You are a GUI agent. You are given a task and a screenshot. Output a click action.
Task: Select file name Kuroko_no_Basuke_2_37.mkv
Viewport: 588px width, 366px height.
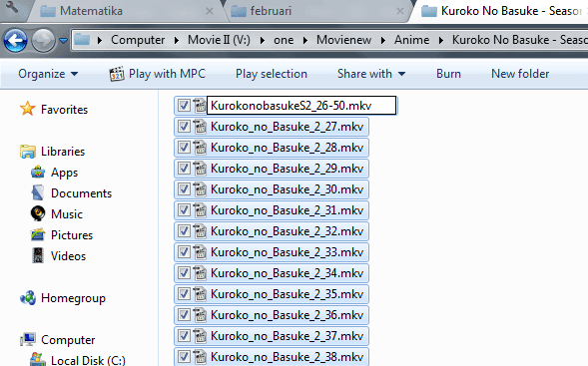pyautogui.click(x=287, y=336)
